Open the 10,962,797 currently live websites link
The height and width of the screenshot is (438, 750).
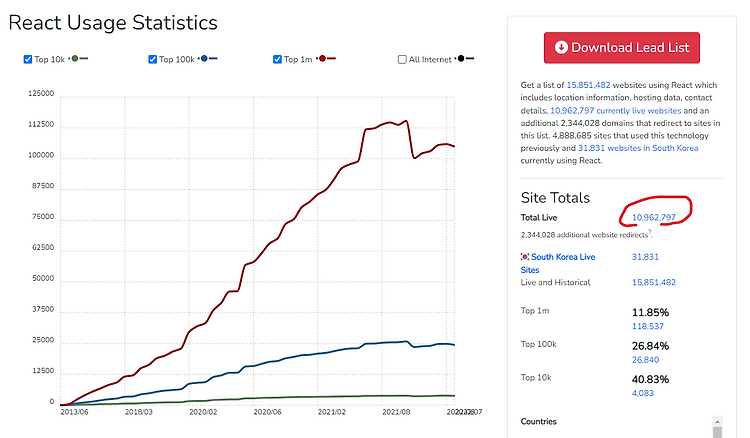(616, 110)
